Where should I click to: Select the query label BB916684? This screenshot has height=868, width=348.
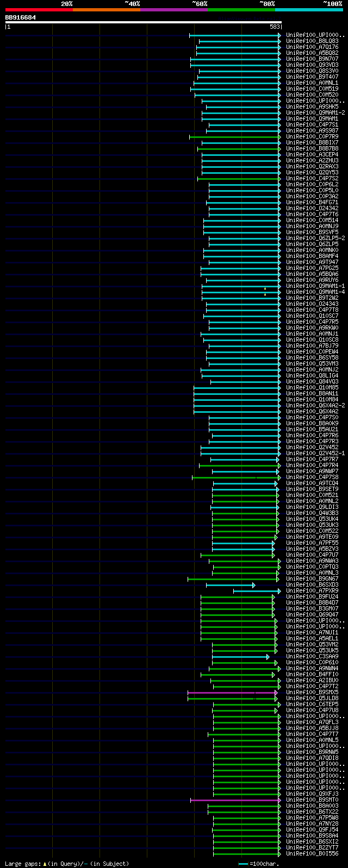click(21, 17)
